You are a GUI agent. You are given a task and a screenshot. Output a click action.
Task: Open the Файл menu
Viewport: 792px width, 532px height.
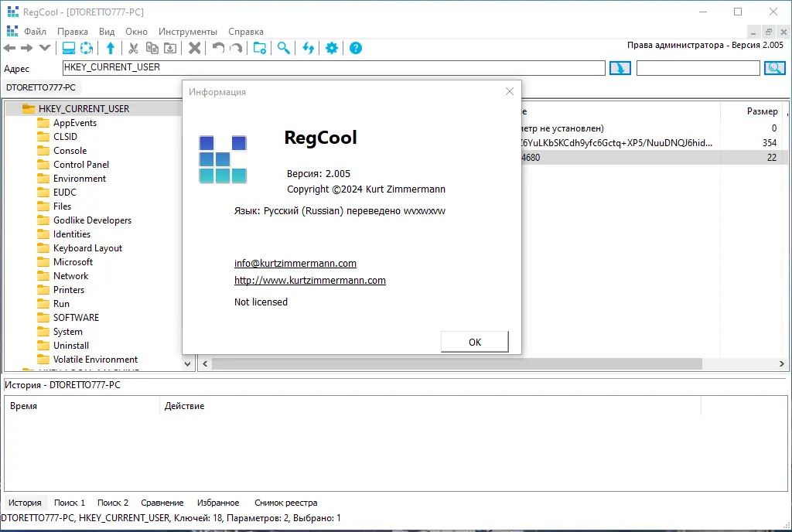coord(36,31)
